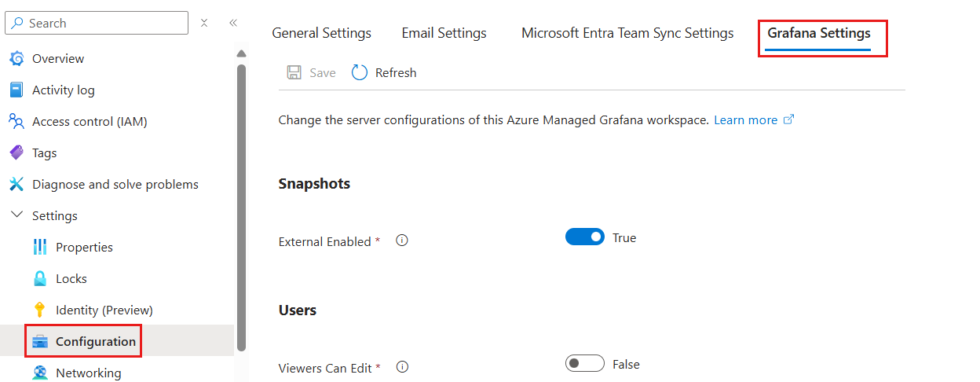The height and width of the screenshot is (382, 980).
Task: Open the Activity log icon
Action: coord(16,90)
